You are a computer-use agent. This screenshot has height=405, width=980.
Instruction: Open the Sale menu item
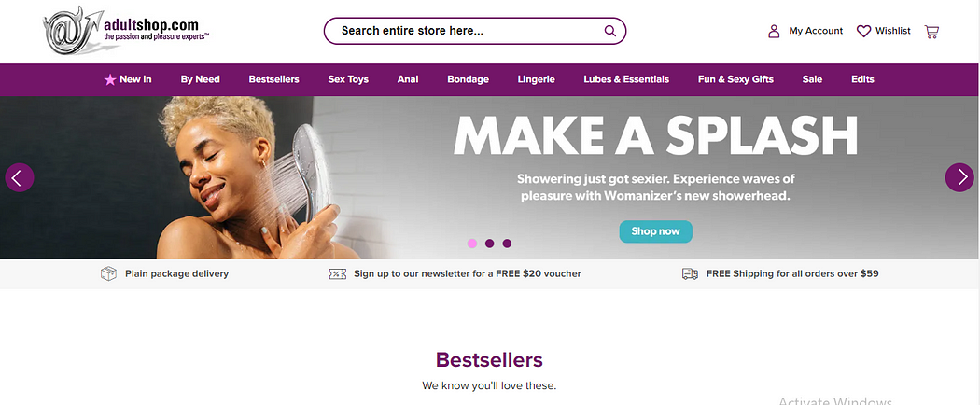pyautogui.click(x=813, y=79)
